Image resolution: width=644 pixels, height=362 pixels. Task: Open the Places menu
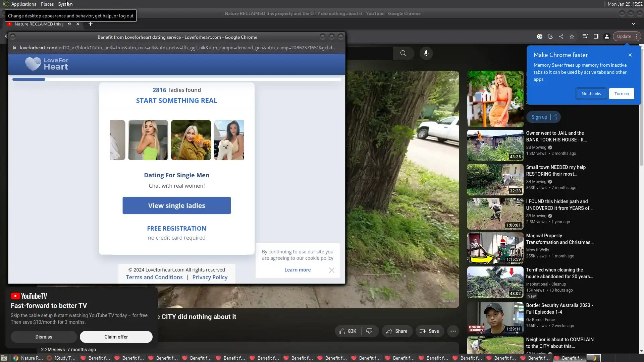click(x=47, y=4)
